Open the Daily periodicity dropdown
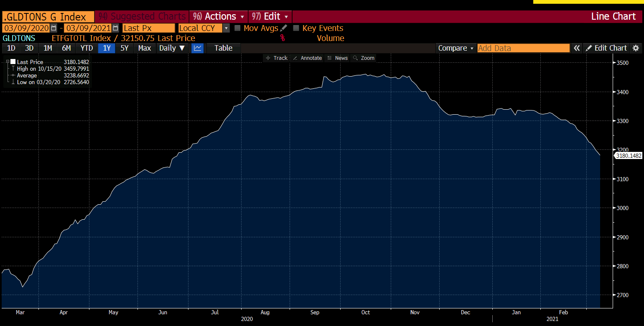The image size is (644, 326). click(172, 48)
